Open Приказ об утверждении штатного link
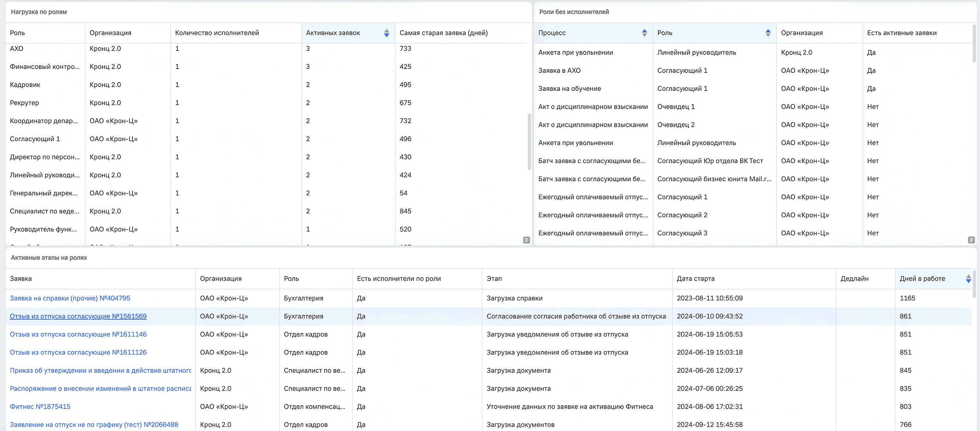Viewport: 980px width, 431px height. pos(100,371)
